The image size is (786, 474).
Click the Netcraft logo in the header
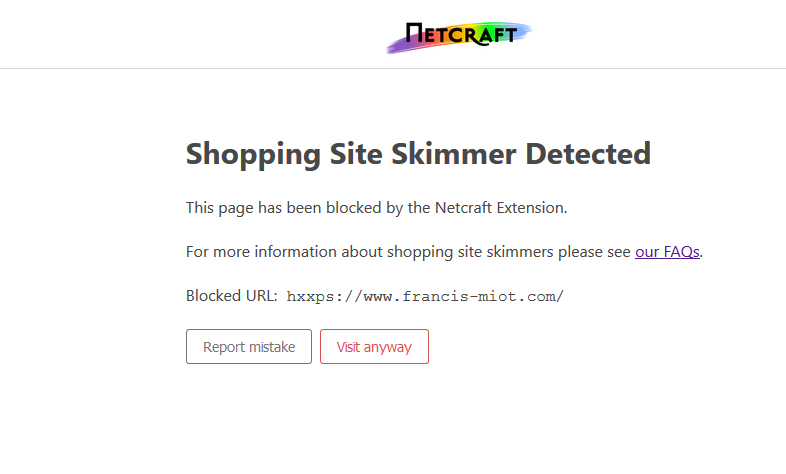461,36
